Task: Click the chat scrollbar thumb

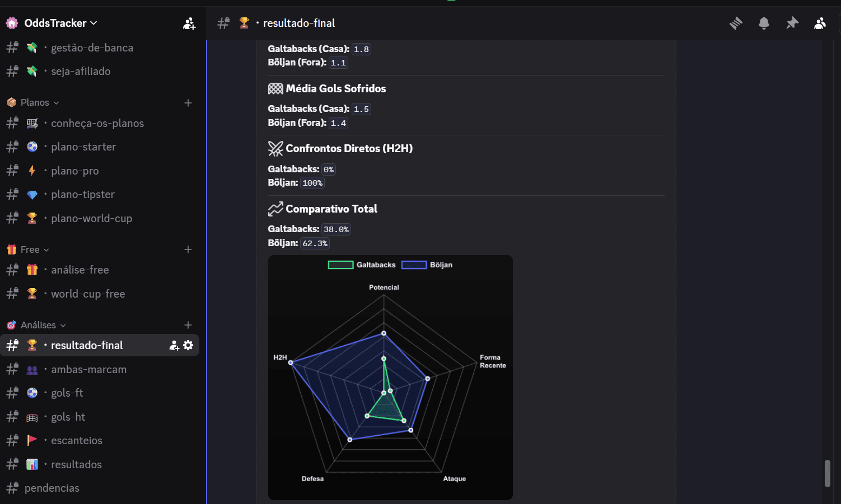Action: tap(827, 473)
